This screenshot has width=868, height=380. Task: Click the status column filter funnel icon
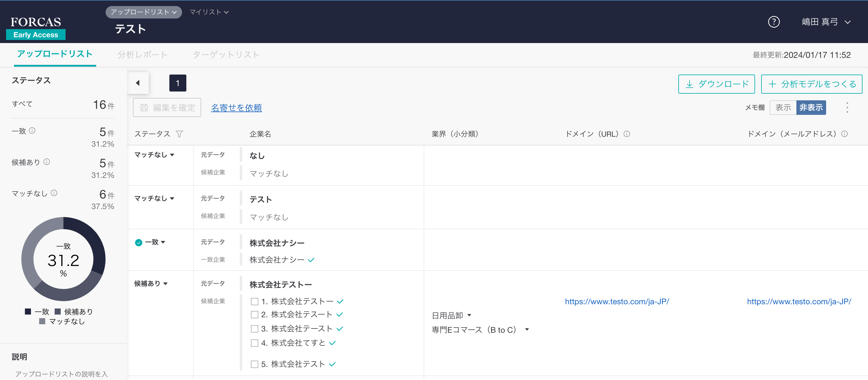click(179, 134)
